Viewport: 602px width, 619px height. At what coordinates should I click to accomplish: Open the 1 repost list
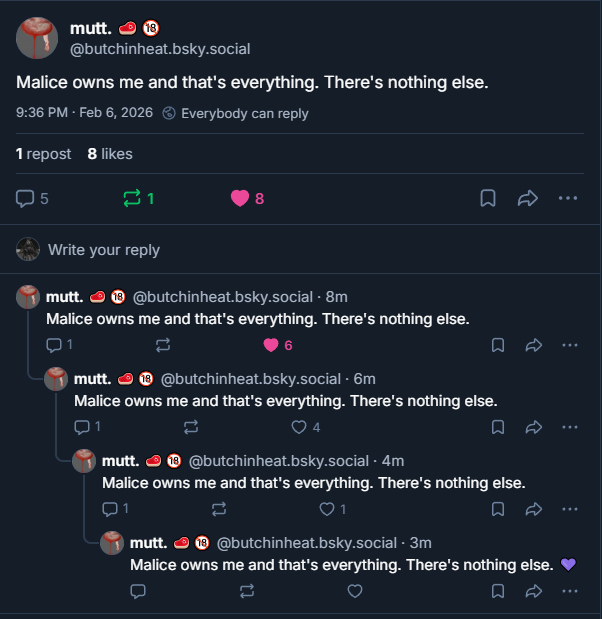pos(44,153)
